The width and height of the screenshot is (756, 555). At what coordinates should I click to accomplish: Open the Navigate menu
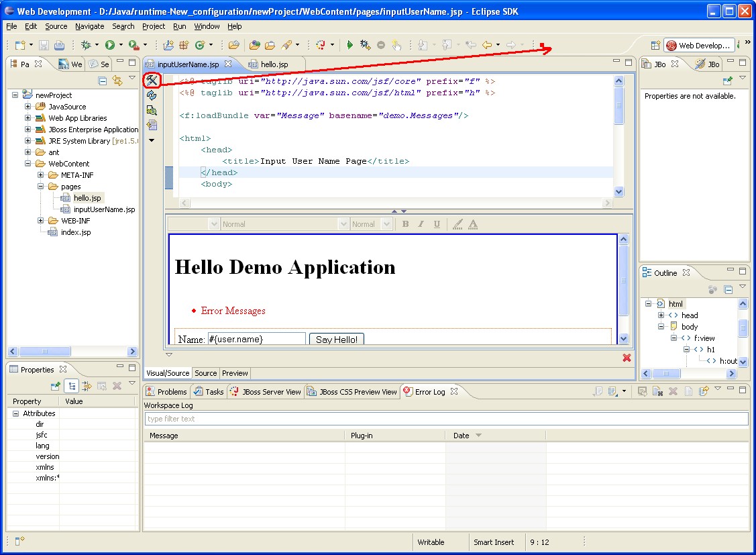(89, 26)
